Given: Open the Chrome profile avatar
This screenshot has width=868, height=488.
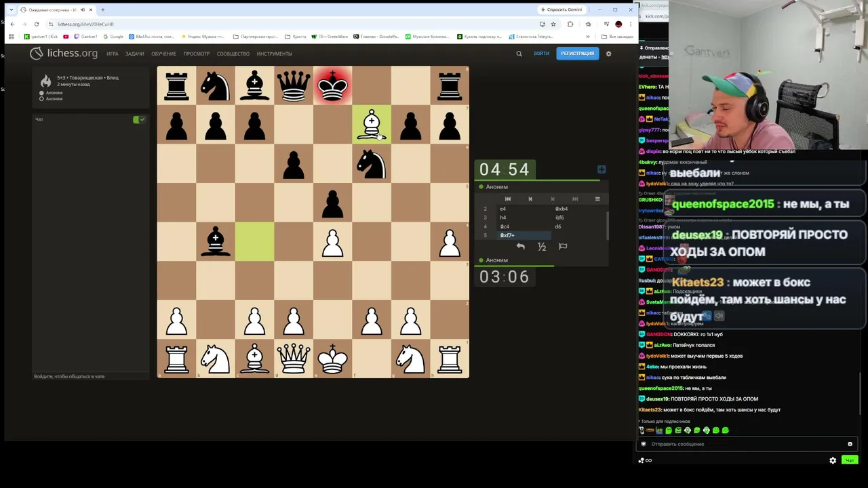Looking at the screenshot, I should click(x=618, y=24).
